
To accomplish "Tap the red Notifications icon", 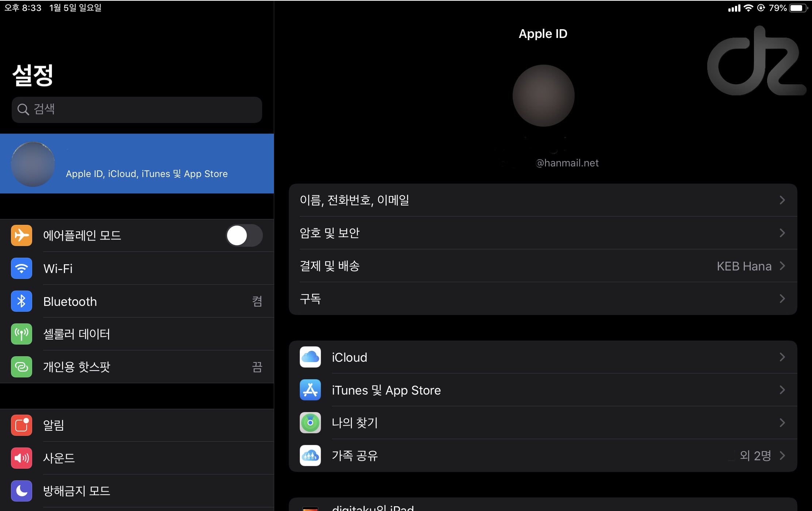I will point(22,425).
